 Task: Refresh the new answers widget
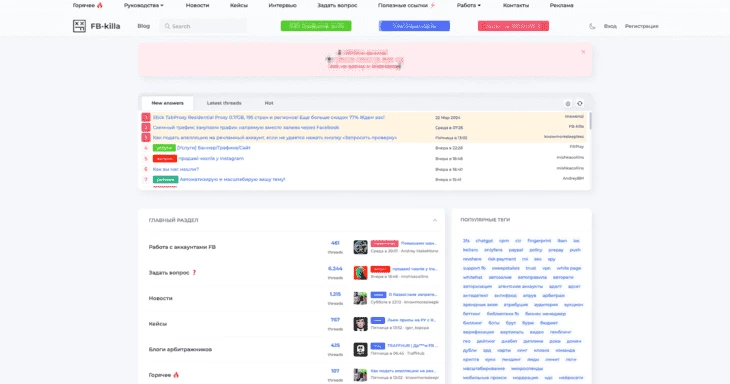tap(580, 103)
